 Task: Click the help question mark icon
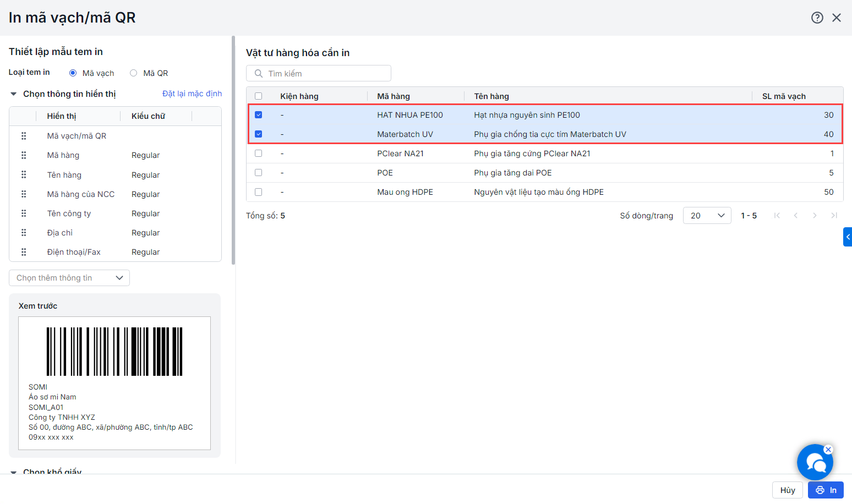[x=817, y=18]
